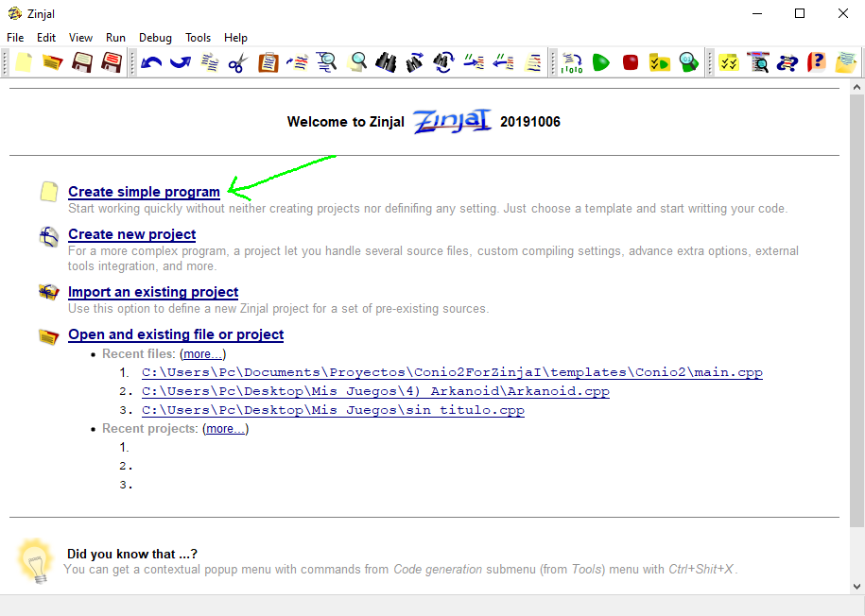The image size is (865, 616).
Task: Click the Replace binoculars-with-circular-arrows icon
Action: [444, 62]
